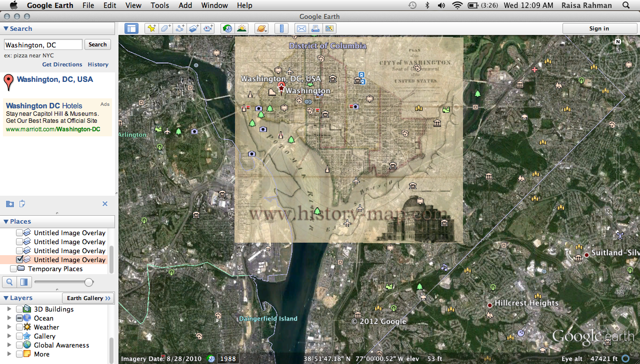
Task: Enable the Global Awareness layer
Action: [19, 345]
